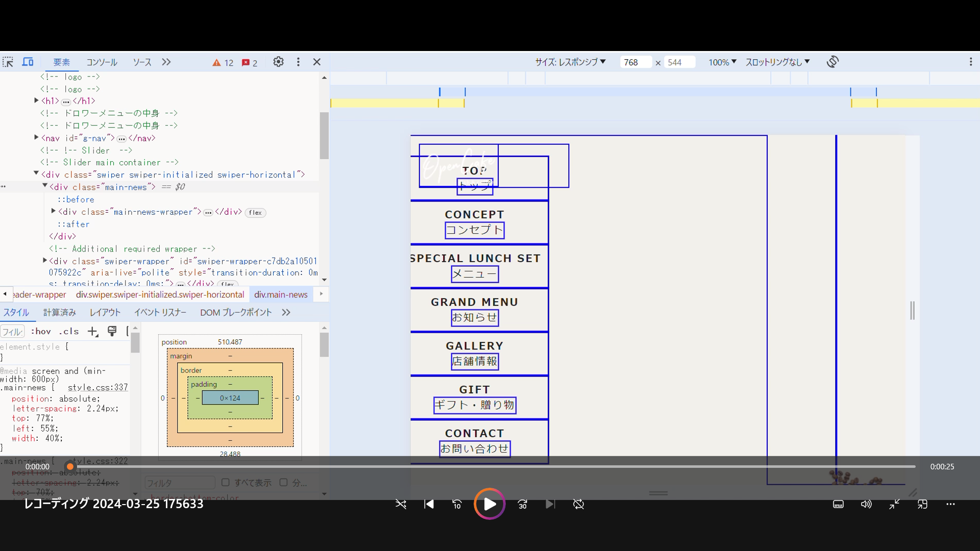Expand the nav id g-nav node
Viewport: 980px width, 551px height.
36,138
